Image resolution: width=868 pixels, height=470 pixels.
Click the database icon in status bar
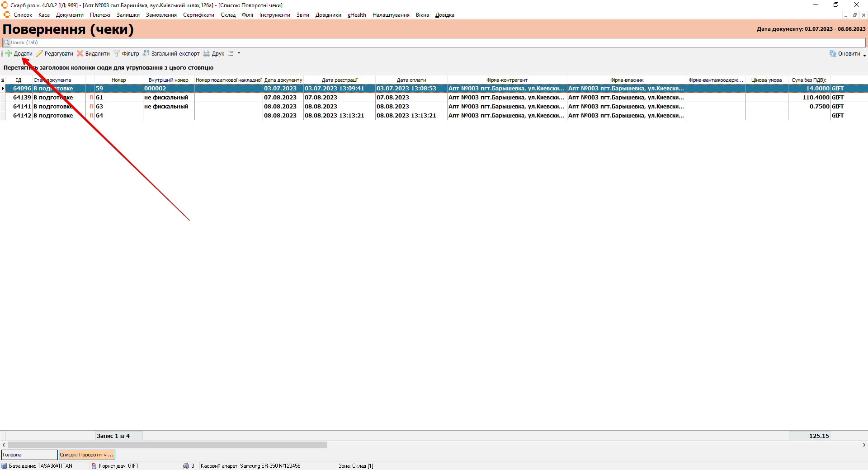(x=4, y=466)
